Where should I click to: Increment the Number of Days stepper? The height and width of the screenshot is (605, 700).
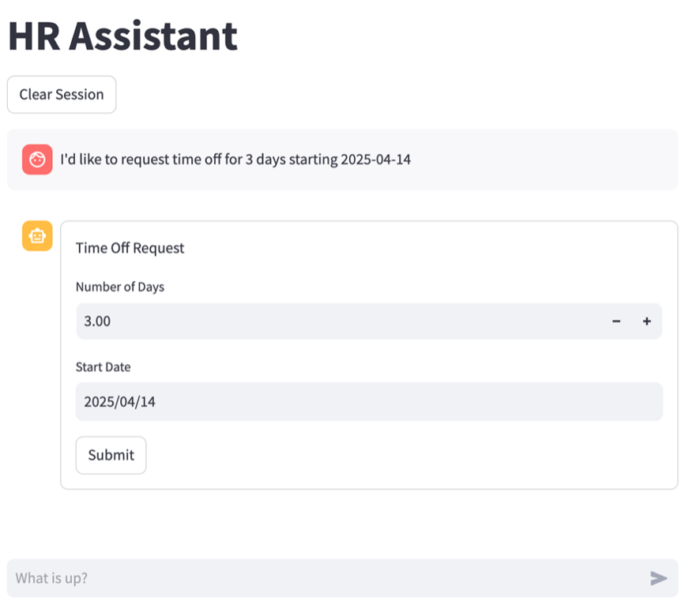(645, 321)
